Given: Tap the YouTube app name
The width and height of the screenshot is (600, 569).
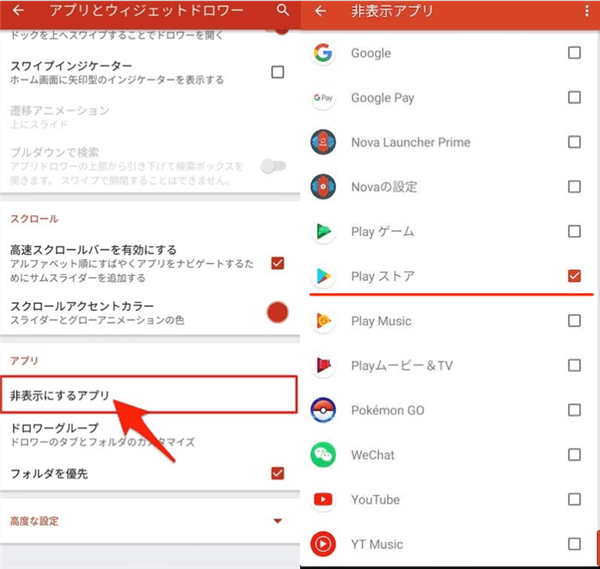Looking at the screenshot, I should click(x=375, y=499).
